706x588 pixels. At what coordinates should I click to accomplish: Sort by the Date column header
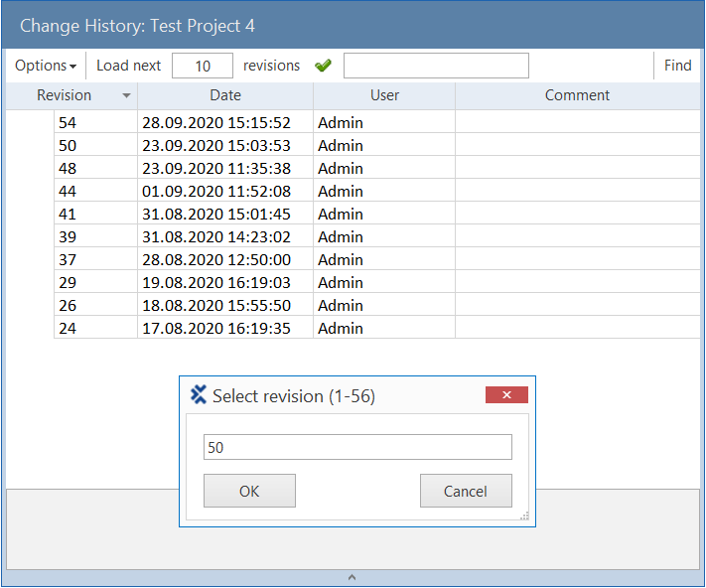point(225,95)
